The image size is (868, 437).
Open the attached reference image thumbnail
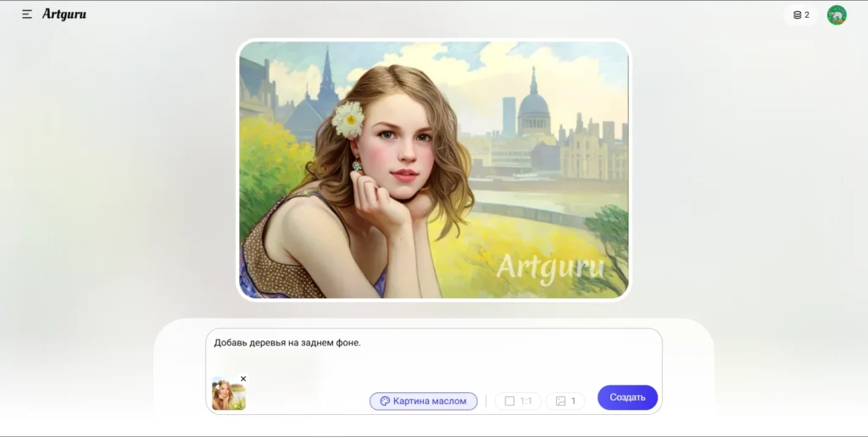(x=228, y=394)
